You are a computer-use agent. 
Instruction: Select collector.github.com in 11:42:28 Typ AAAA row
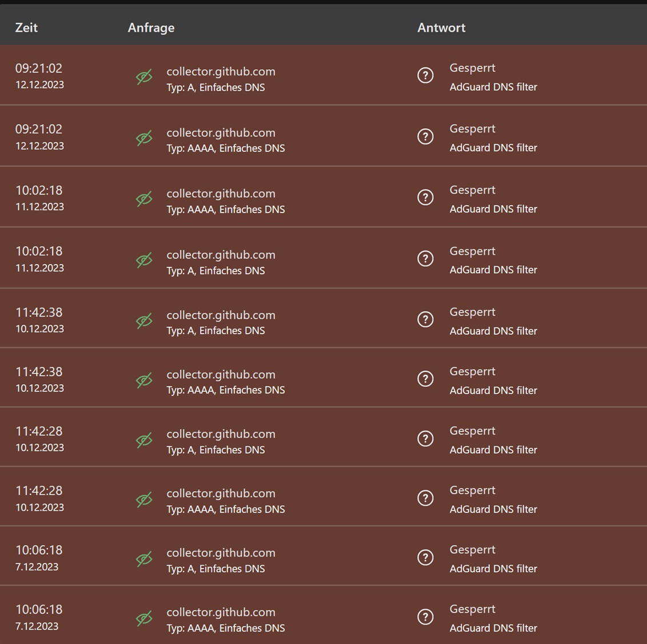pos(221,493)
